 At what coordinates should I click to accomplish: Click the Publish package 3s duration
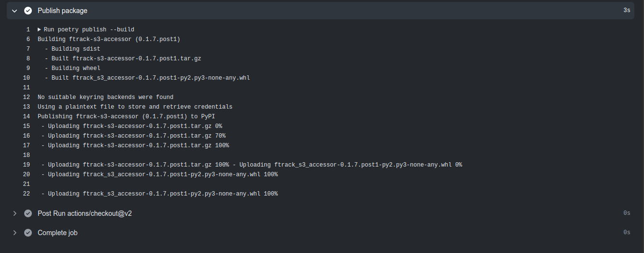tap(627, 11)
